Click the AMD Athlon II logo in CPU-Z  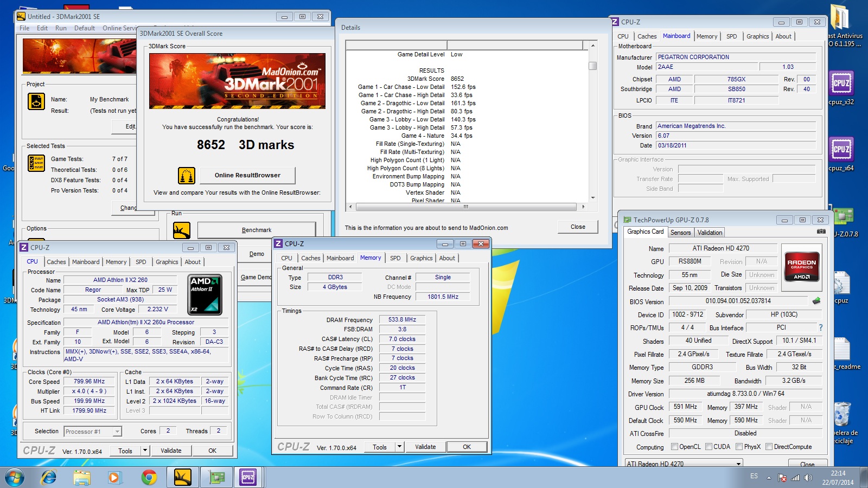click(205, 294)
